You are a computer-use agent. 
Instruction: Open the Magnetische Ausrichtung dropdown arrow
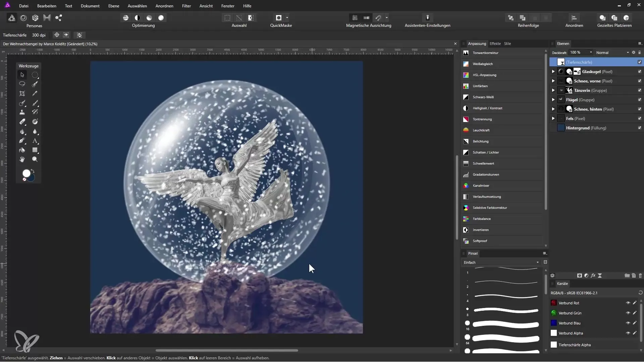[387, 18]
